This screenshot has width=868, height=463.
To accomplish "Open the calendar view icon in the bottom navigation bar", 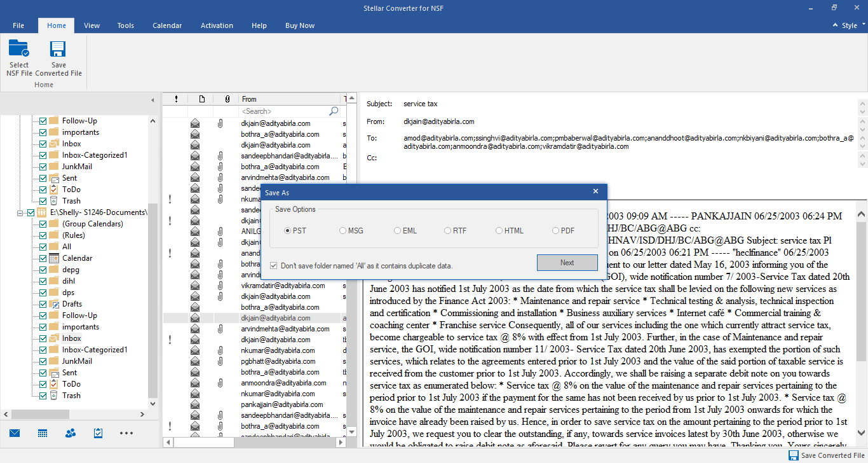I will tap(43, 433).
